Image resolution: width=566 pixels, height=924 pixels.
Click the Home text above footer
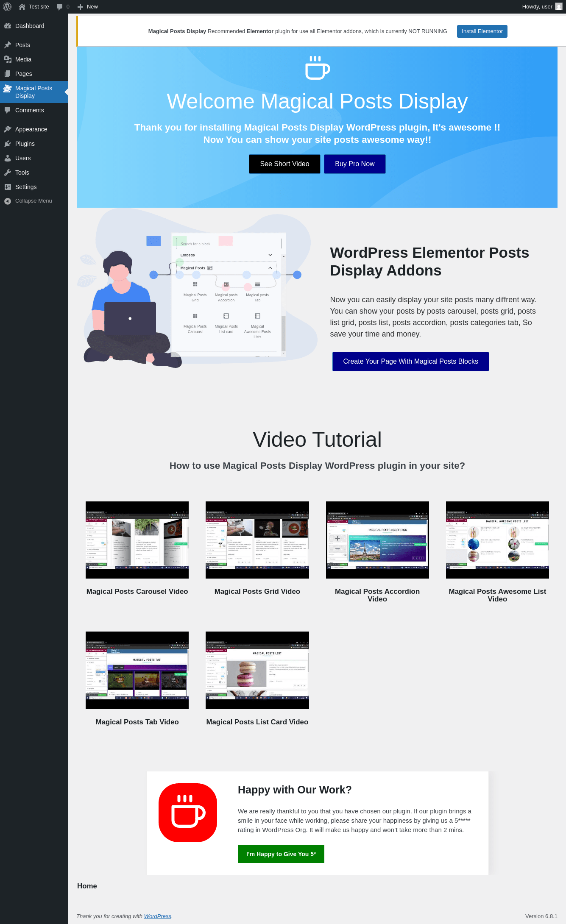click(x=87, y=886)
